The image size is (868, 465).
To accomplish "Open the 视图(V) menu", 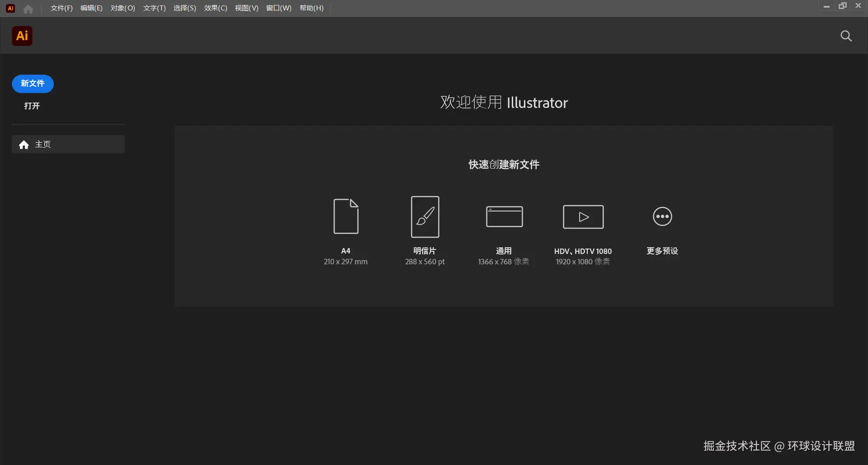I will (247, 8).
